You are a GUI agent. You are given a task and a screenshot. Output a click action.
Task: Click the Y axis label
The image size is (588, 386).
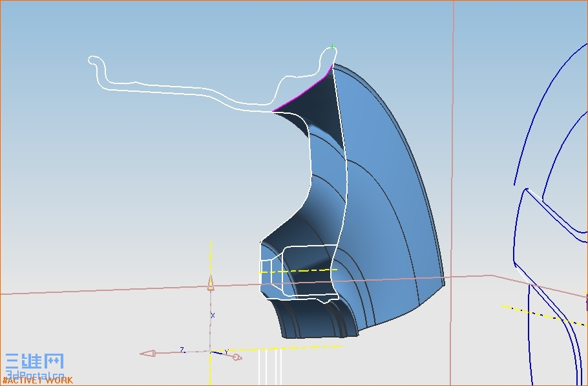226,352
